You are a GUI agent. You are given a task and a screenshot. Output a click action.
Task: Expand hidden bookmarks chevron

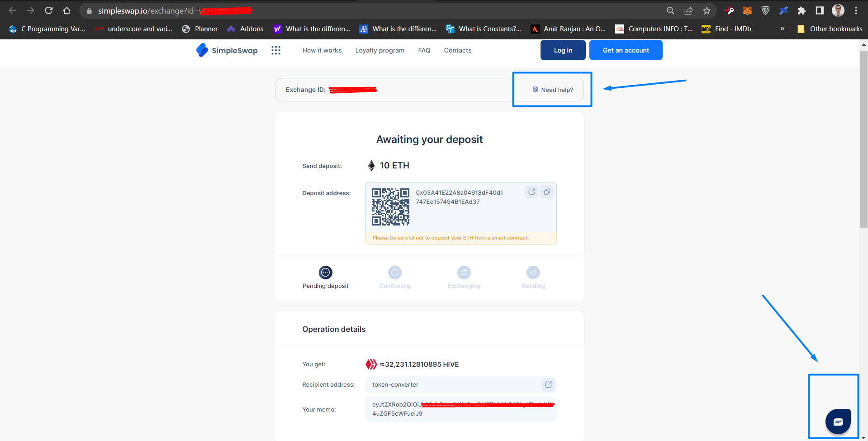pos(782,29)
